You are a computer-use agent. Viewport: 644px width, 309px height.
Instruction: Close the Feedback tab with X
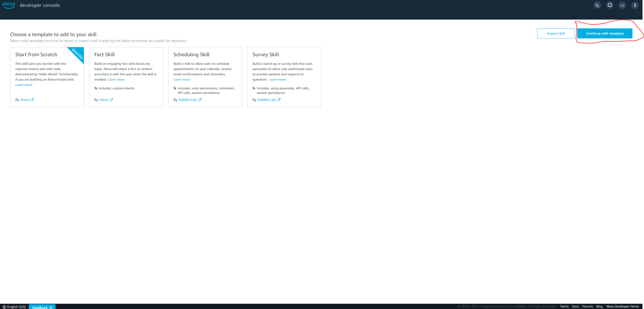(51, 307)
